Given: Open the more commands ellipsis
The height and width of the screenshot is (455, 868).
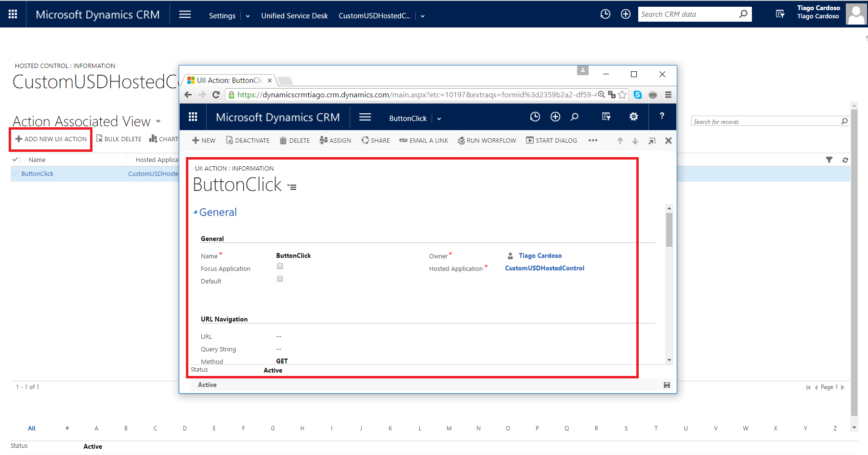Looking at the screenshot, I should [592, 140].
